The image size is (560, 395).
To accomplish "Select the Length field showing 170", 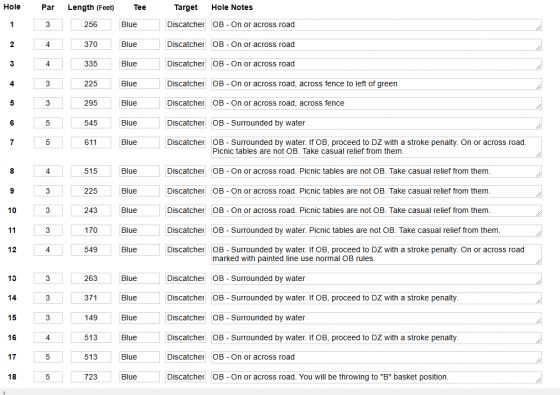I will click(91, 230).
